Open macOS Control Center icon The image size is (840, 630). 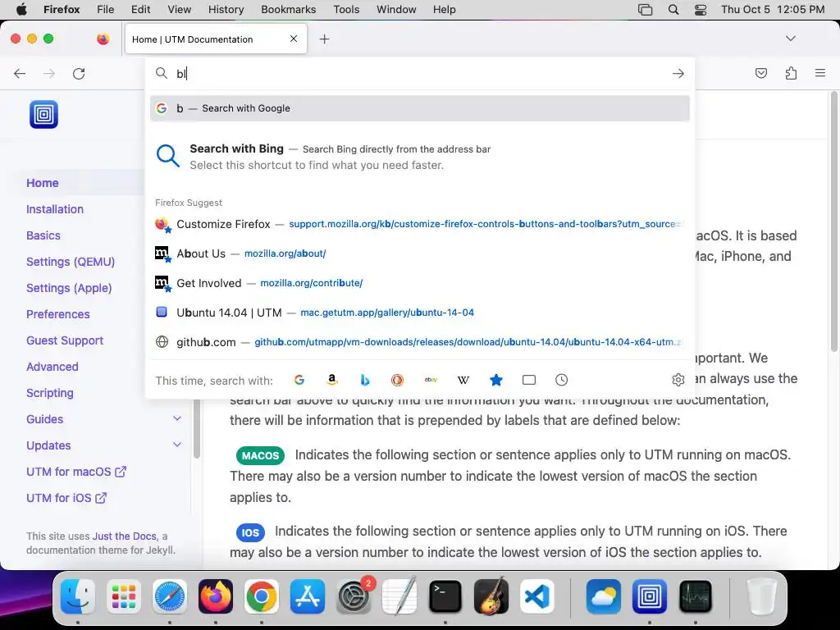tap(701, 9)
